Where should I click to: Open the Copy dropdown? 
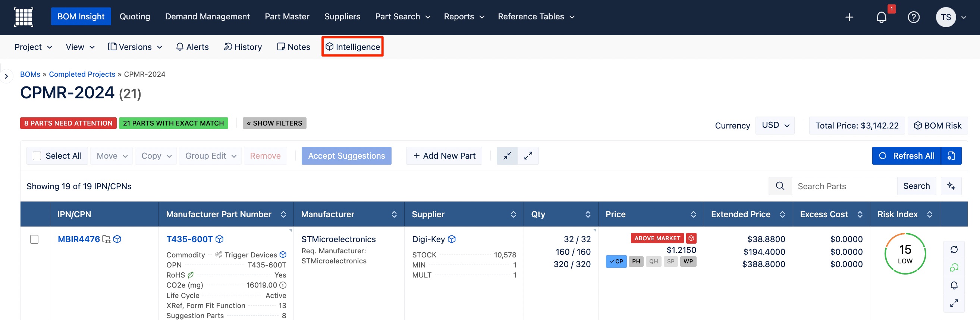(156, 156)
